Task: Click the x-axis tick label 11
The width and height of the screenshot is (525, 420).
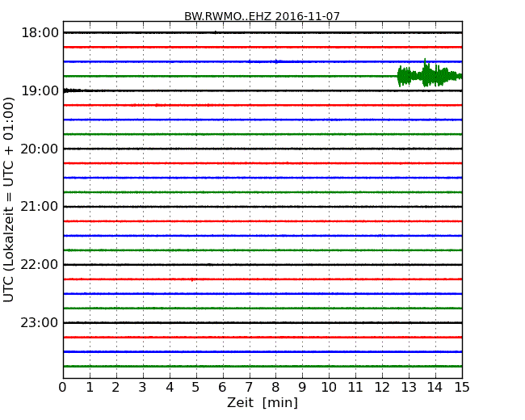Action: [x=355, y=388]
